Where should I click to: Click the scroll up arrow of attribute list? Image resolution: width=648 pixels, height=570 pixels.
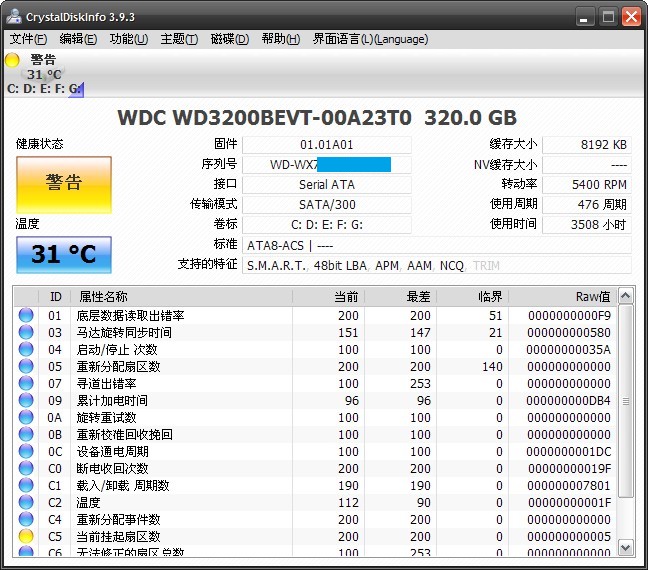(x=626, y=296)
